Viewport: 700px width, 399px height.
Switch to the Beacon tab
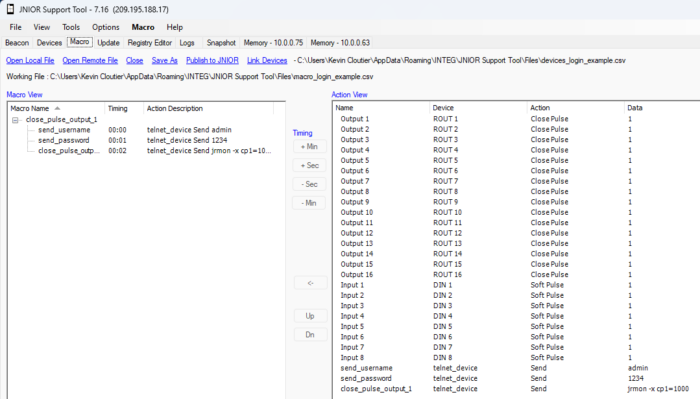[x=17, y=43]
